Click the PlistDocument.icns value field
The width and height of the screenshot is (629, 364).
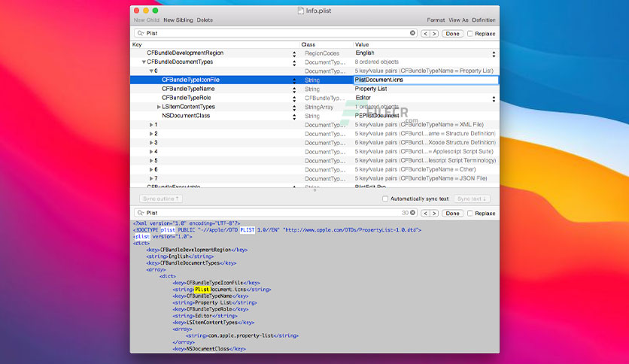pos(426,80)
